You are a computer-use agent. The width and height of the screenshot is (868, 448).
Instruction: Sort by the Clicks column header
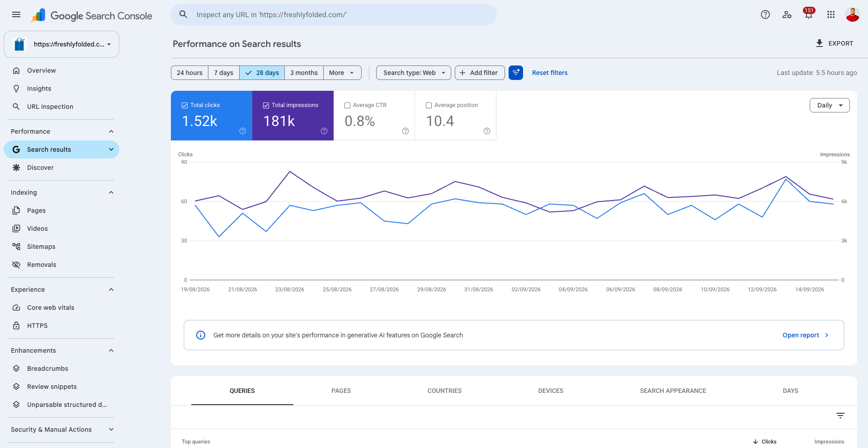765,442
